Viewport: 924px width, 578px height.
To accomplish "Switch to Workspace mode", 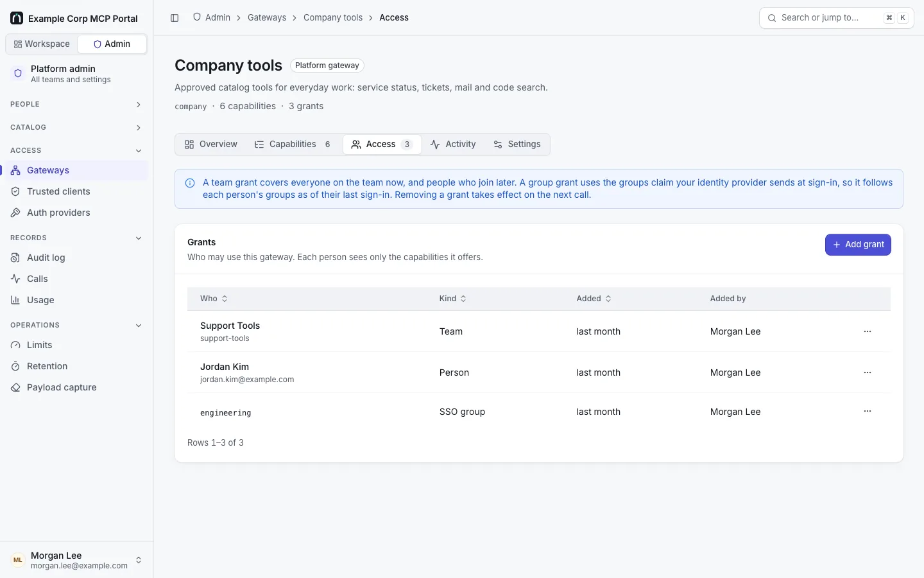I will (42, 44).
